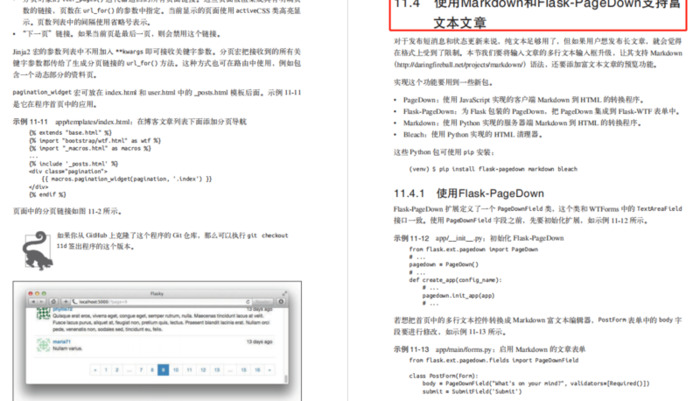Click page 10 in the pagination bar
Screen dimensions: 700x401
click(x=176, y=370)
